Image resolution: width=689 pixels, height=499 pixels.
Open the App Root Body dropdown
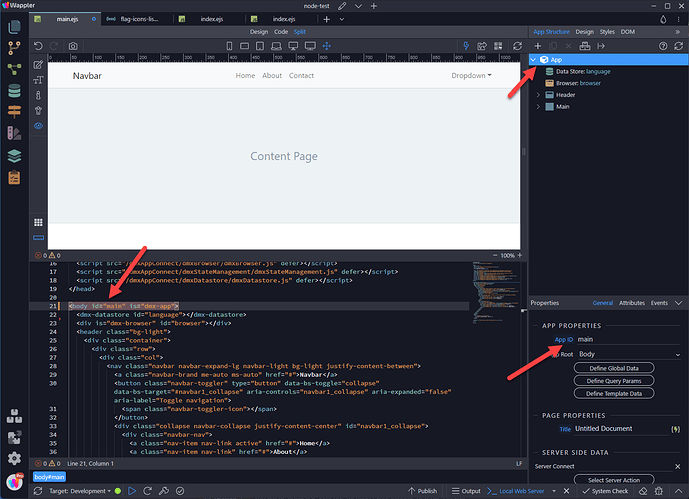pyautogui.click(x=628, y=354)
